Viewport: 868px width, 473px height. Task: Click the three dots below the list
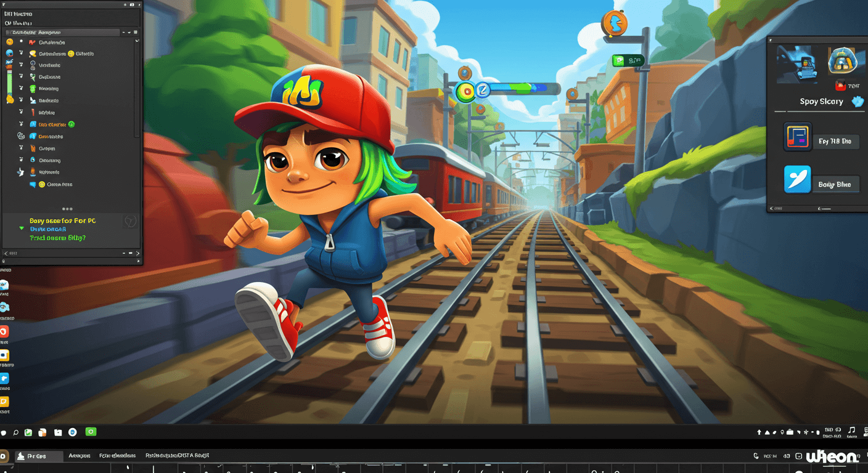point(67,209)
